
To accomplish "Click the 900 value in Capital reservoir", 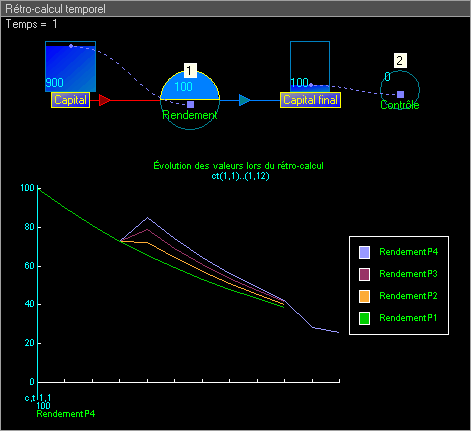I will click(54, 83).
